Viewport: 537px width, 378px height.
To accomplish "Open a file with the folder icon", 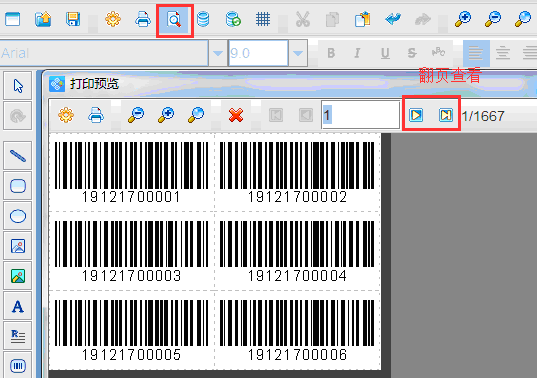I will point(43,19).
